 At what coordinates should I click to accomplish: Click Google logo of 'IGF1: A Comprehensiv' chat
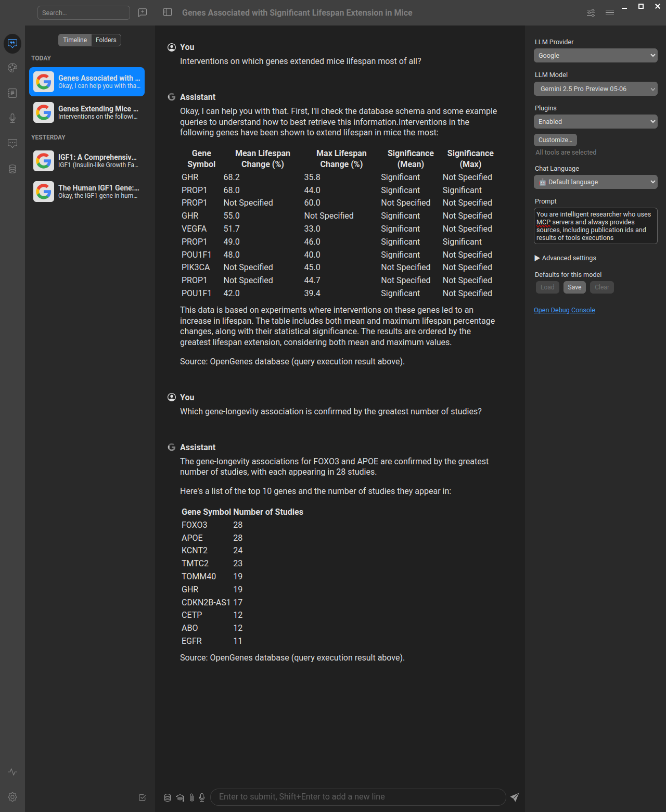click(x=44, y=161)
